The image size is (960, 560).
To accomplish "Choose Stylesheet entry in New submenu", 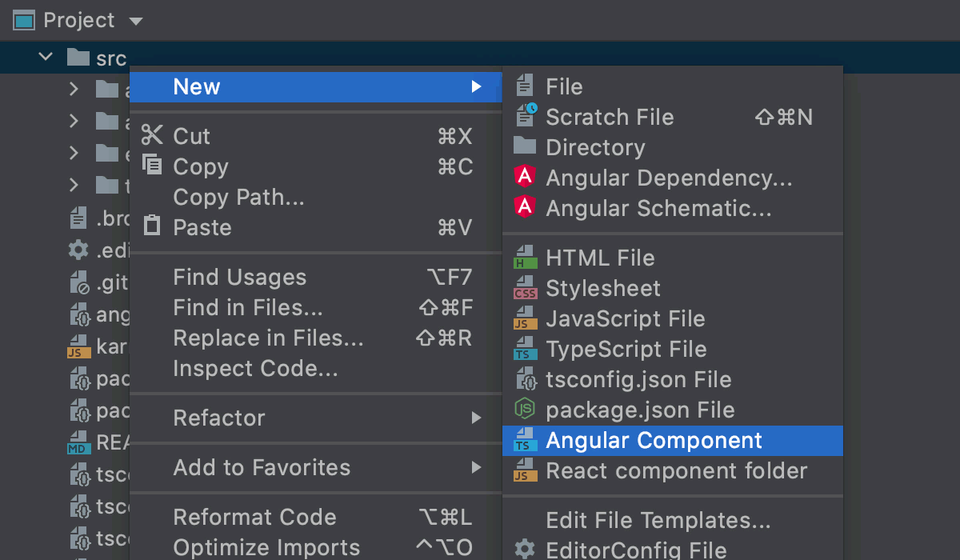I will pos(673,288).
